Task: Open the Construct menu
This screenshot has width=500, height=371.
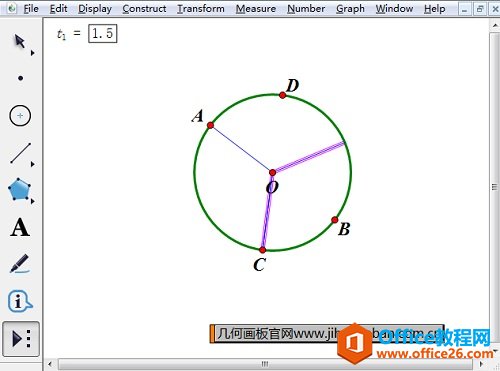Action: [144, 9]
